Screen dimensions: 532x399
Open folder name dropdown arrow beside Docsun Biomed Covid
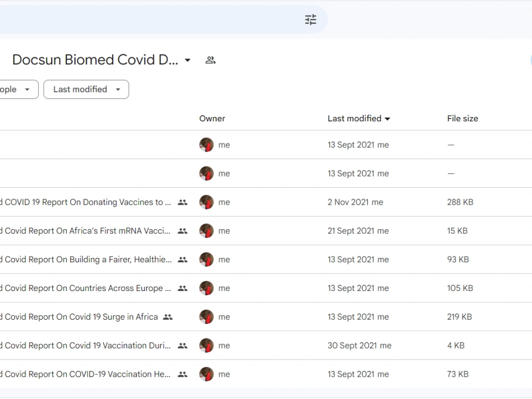pyautogui.click(x=187, y=61)
